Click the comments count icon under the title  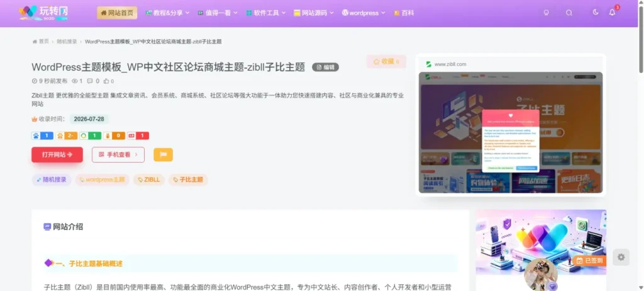point(90,81)
